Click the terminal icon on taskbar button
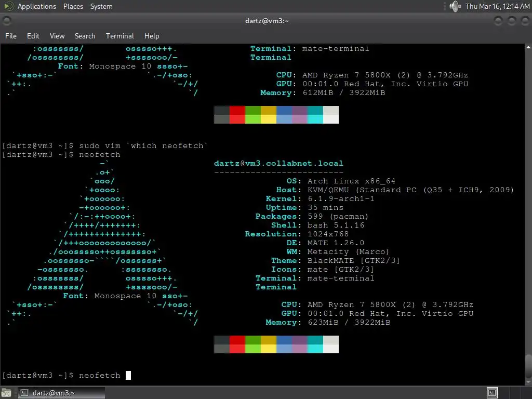Viewport: 532px width, 399px height. pos(24,393)
